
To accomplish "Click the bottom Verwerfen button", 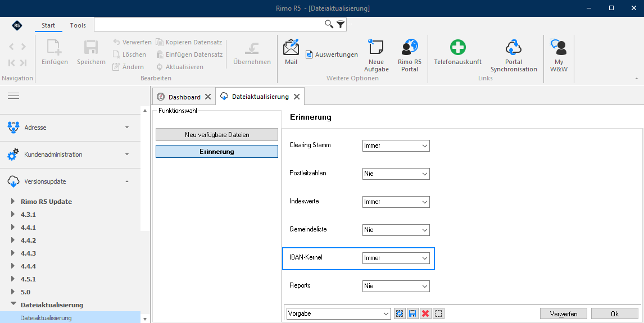I will click(x=564, y=314).
